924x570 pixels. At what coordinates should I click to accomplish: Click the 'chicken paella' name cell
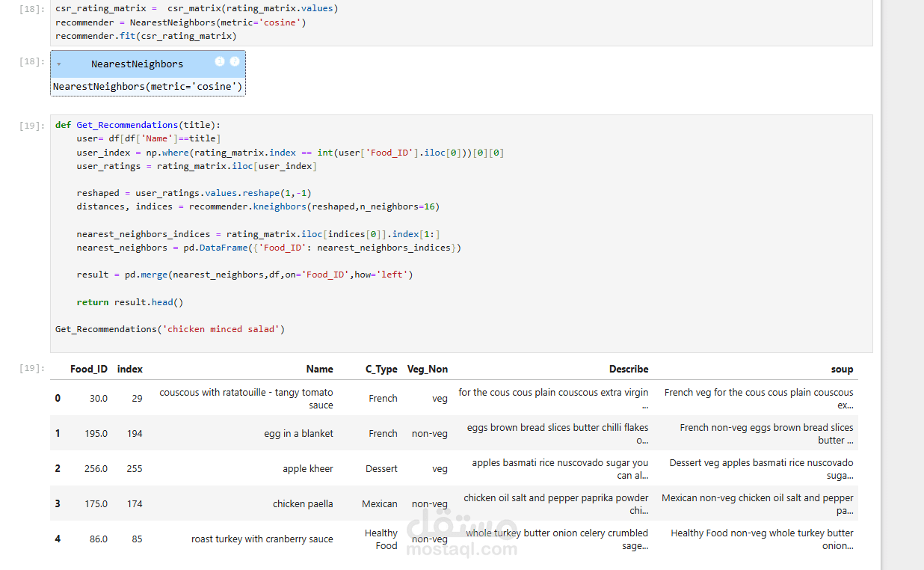303,503
